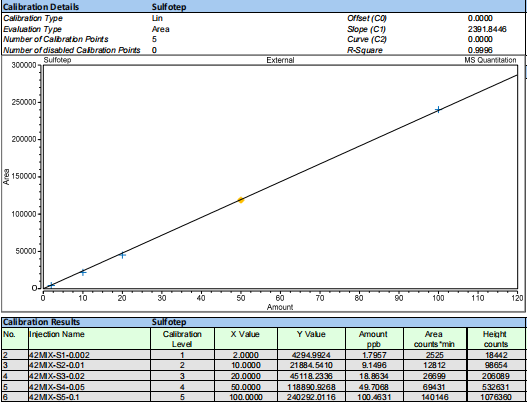Click the height cell 1076360
The width and height of the screenshot is (528, 403).
(495, 398)
